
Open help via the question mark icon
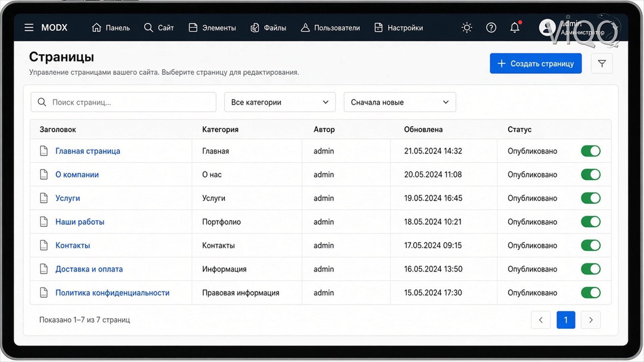(x=491, y=27)
